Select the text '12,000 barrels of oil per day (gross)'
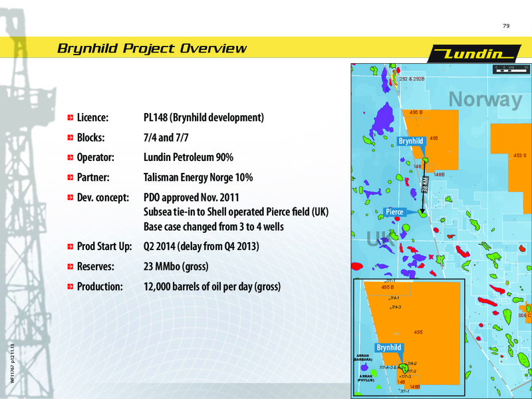This screenshot has width=532, height=399. click(212, 287)
